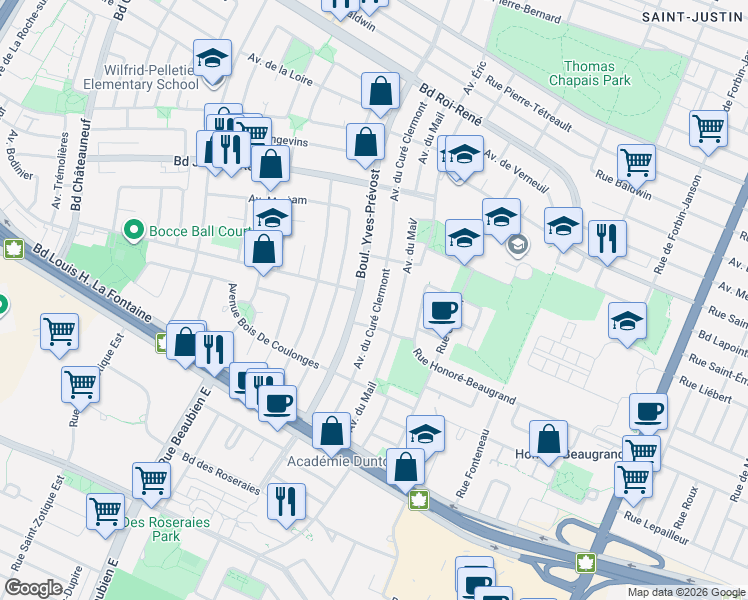Click the Trans-Canada maple leaf shield near Académie Dunton
This screenshot has width=748, height=600.
(418, 500)
